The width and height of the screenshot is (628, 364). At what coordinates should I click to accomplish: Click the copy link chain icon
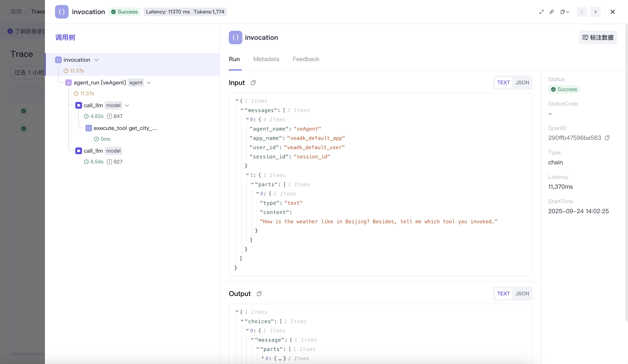click(551, 12)
